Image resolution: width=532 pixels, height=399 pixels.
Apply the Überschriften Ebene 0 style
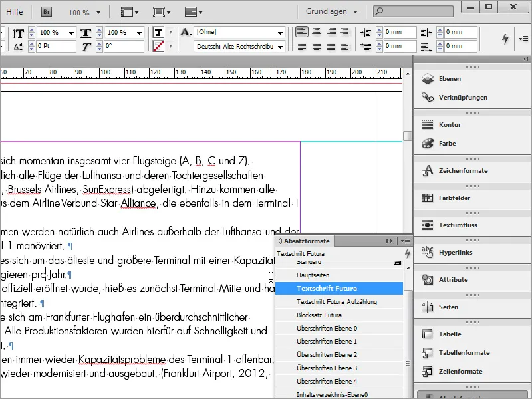pyautogui.click(x=338, y=329)
